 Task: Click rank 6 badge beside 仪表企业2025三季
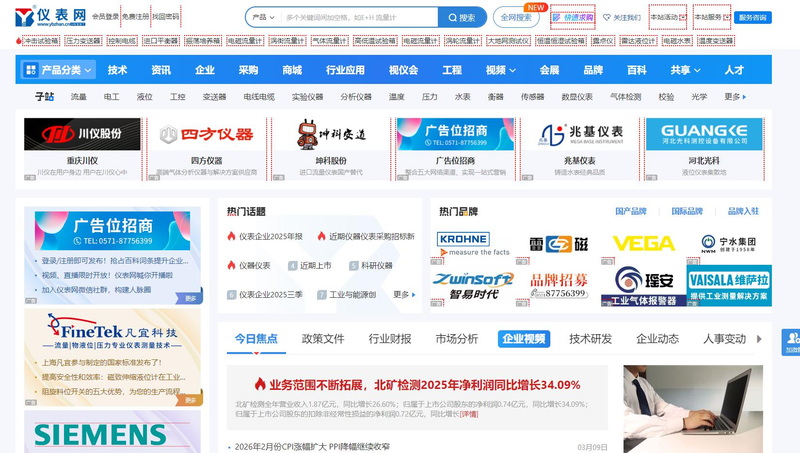232,295
